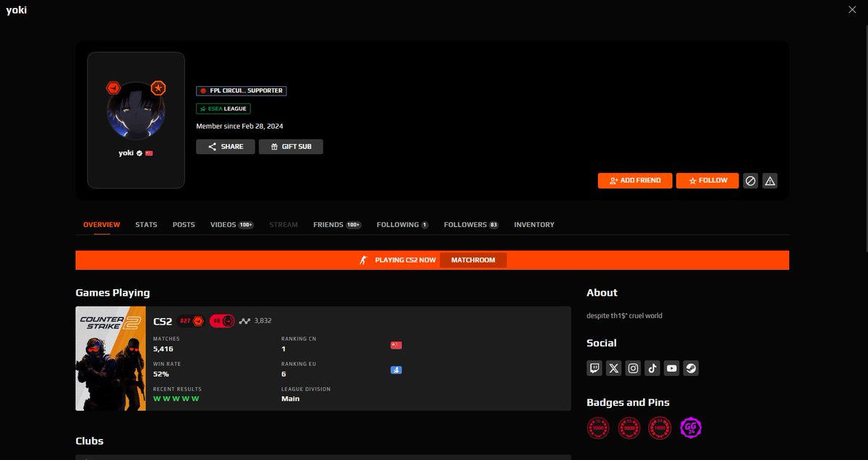Click the ELO value 3,832
868x460 pixels.
[x=263, y=321]
